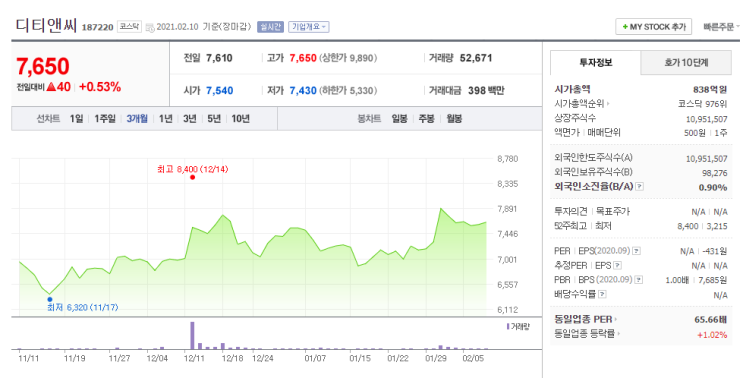Click the 상장주식수 value 10,951,507

pos(707,119)
